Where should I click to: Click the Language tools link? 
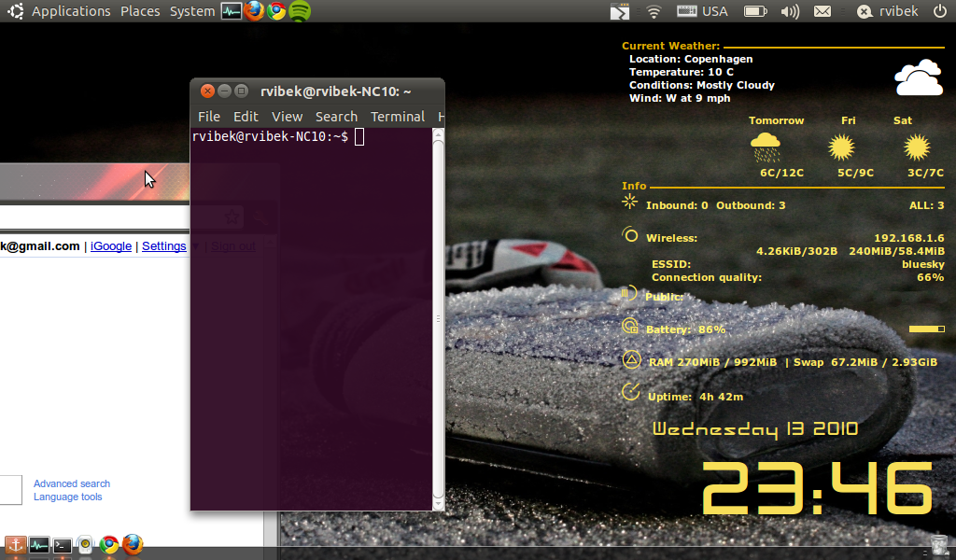point(67,497)
